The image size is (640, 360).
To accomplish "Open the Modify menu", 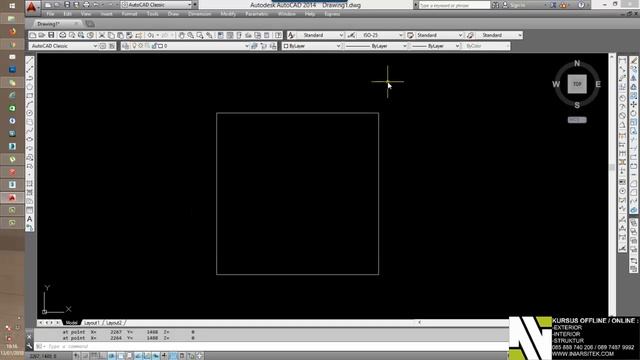I will pos(228,14).
